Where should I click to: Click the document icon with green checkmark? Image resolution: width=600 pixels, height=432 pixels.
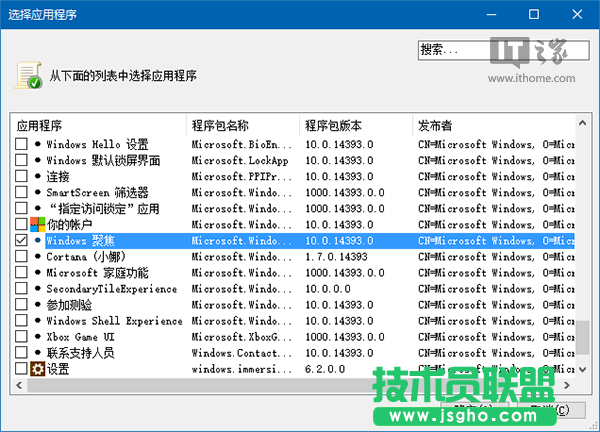click(x=29, y=76)
